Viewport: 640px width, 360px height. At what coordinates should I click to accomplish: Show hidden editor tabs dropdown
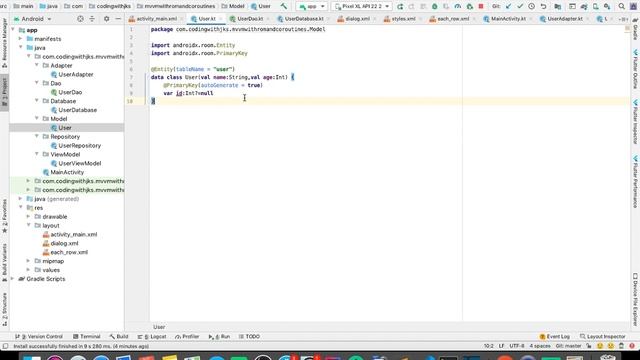tap(623, 19)
